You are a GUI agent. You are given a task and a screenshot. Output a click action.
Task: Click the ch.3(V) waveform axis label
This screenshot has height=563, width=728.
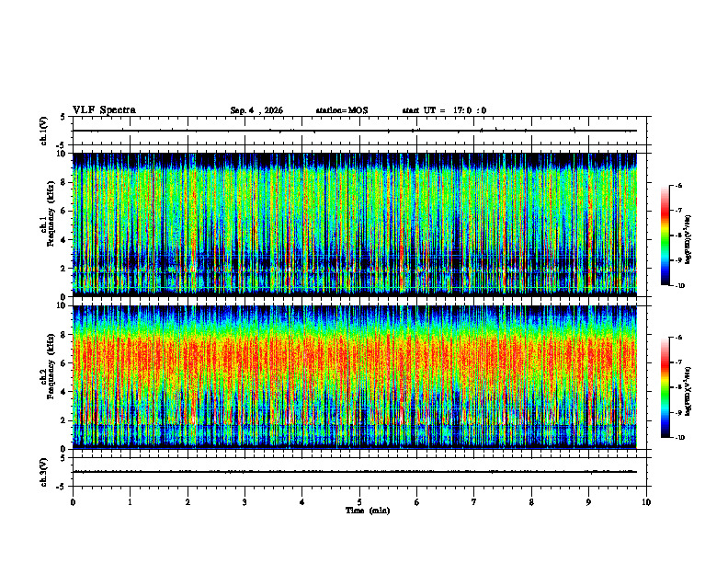(x=44, y=472)
